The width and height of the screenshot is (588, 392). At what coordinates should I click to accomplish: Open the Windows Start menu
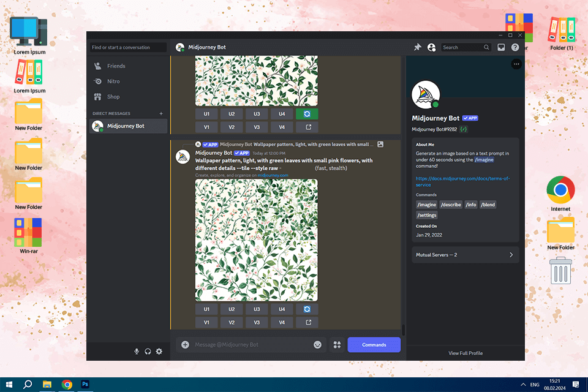pyautogui.click(x=9, y=385)
